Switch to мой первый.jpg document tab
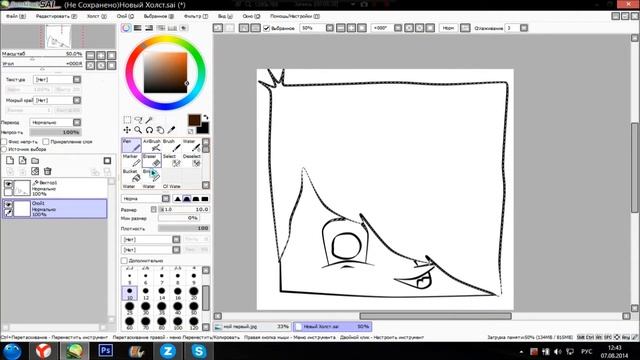 (252, 327)
